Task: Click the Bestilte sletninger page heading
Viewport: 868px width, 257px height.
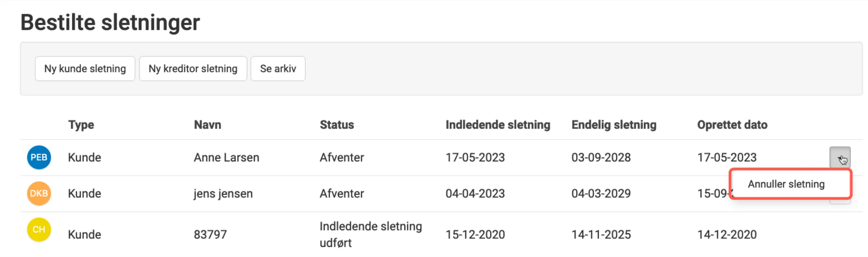Action: coord(110,23)
